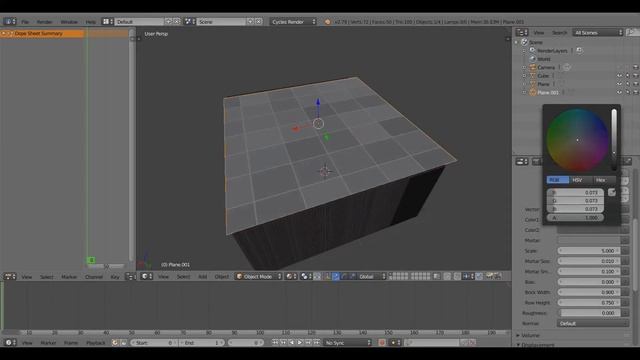Jump to the first frame of playback
This screenshot has width=640, height=360.
tap(275, 342)
